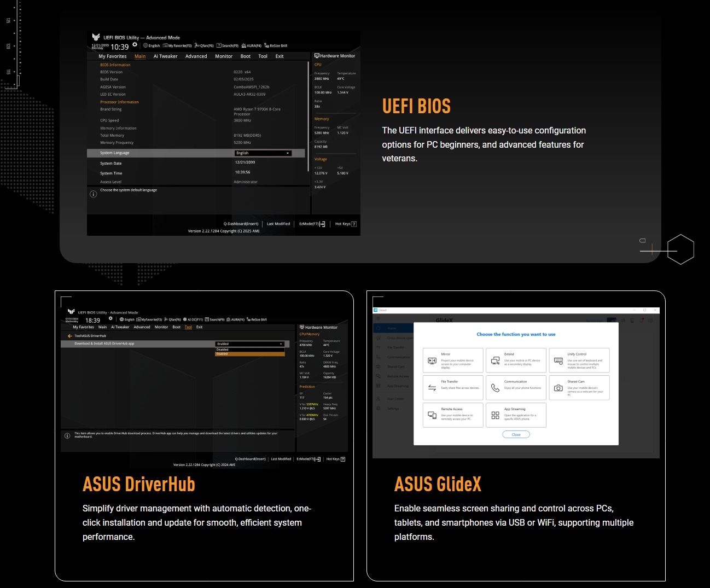The width and height of the screenshot is (710, 588).
Task: Click back arrow next to Tool\ASUS DriverHub
Action: coord(69,336)
